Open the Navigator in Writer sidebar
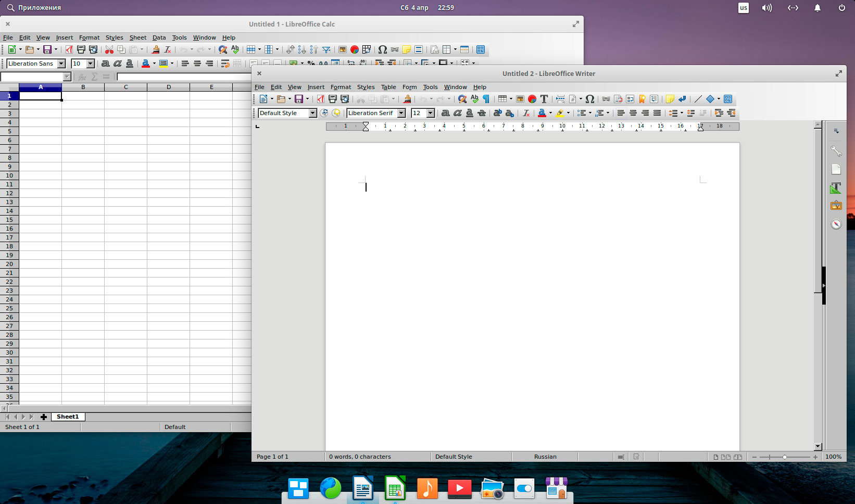Viewport: 855px width, 504px height. 836,224
